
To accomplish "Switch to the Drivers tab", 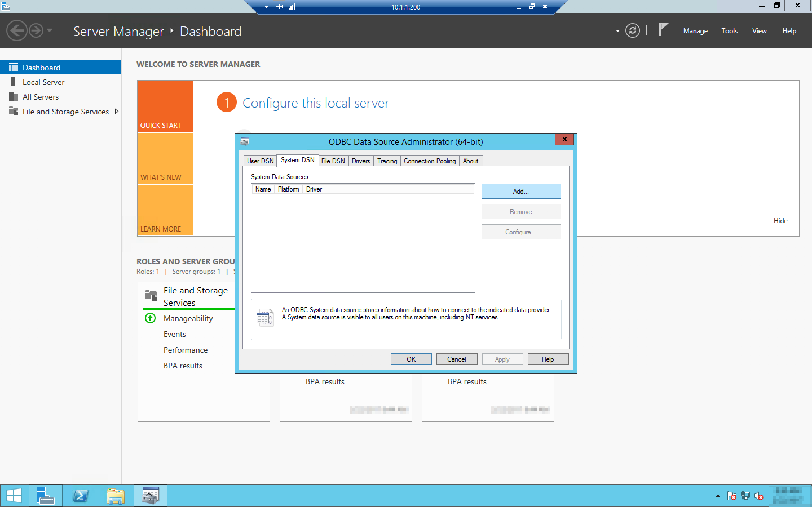I will [x=361, y=161].
